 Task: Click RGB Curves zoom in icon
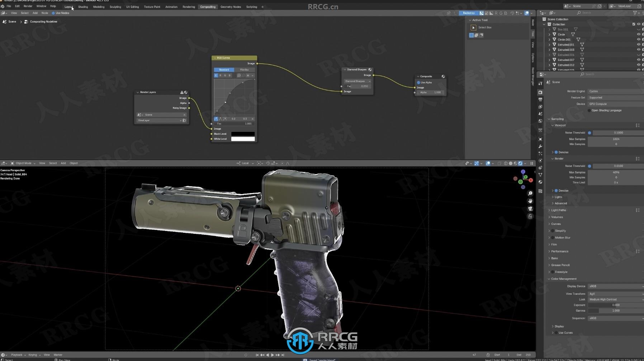[x=239, y=76]
